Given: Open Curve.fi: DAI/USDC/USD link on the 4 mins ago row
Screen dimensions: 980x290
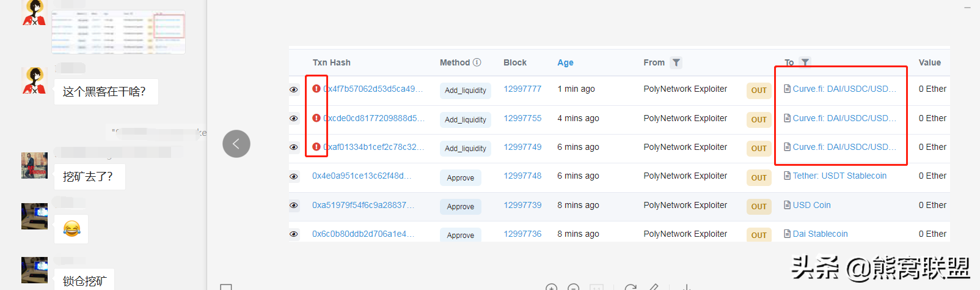Looking at the screenshot, I should [845, 118].
